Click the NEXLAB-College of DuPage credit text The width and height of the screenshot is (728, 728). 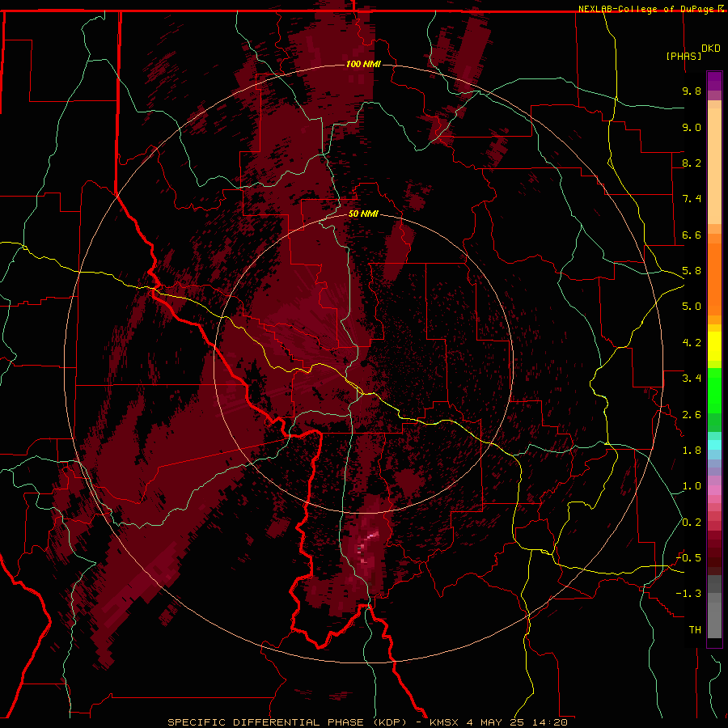[647, 9]
